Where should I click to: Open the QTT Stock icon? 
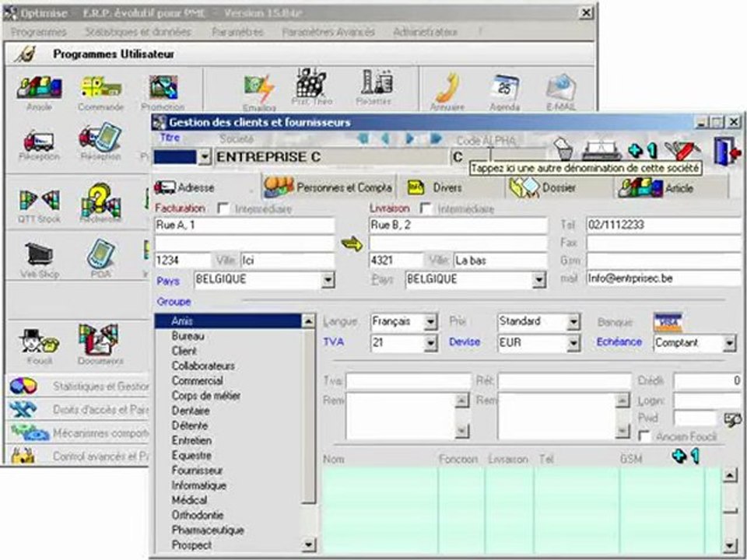40,200
